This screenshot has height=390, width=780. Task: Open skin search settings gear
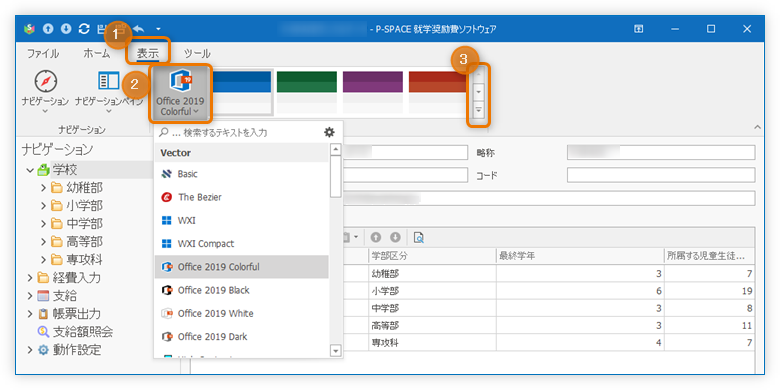(329, 132)
